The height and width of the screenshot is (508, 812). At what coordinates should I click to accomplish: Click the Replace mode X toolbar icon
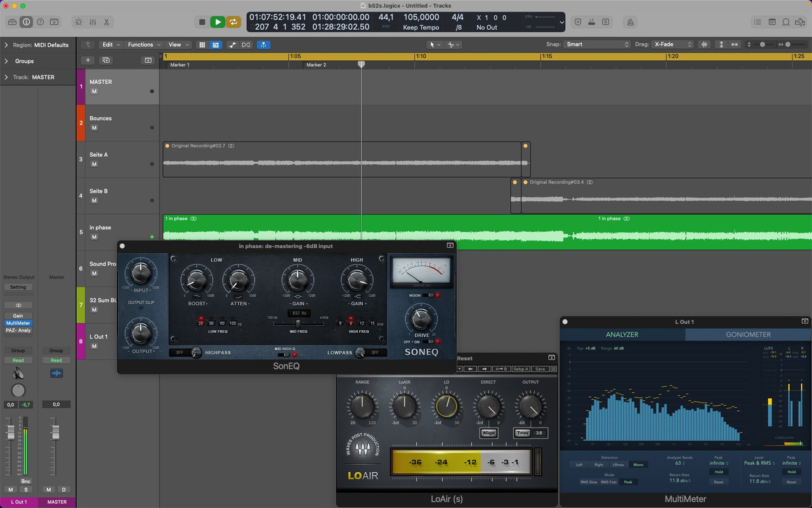tap(578, 22)
